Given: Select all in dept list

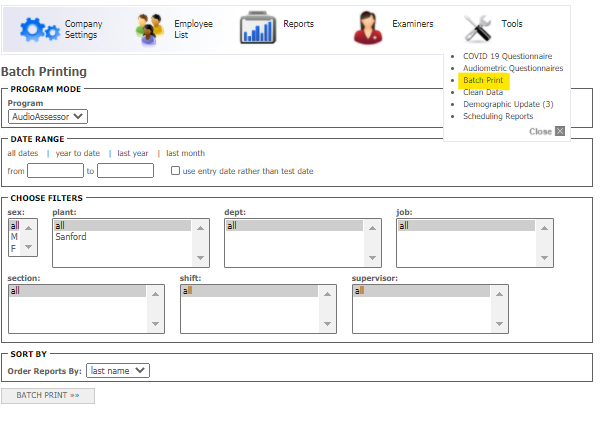Looking at the screenshot, I should coord(294,225).
